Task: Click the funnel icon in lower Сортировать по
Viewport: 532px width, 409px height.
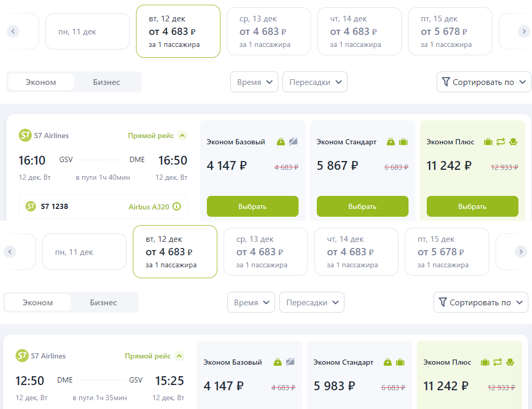Action: pyautogui.click(x=443, y=302)
